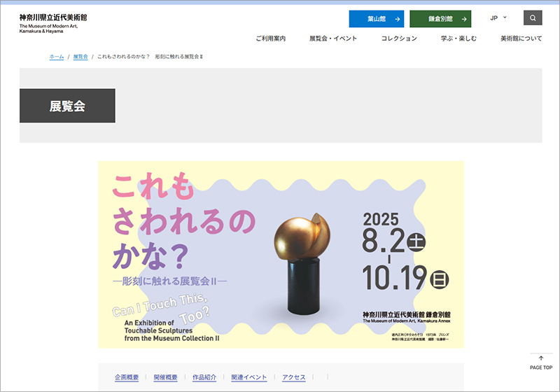This screenshot has height=392, width=560.
Task: Click the PAGE TOP arrow
Action: click(540, 362)
